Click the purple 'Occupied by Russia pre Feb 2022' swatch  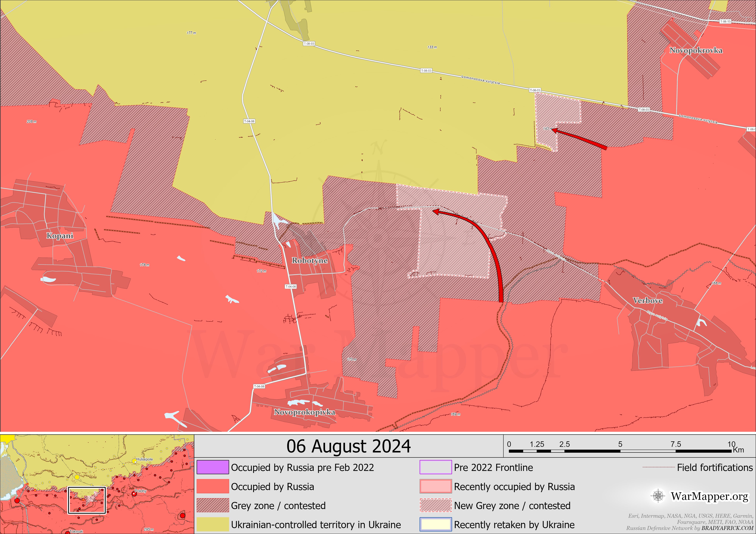(x=213, y=467)
